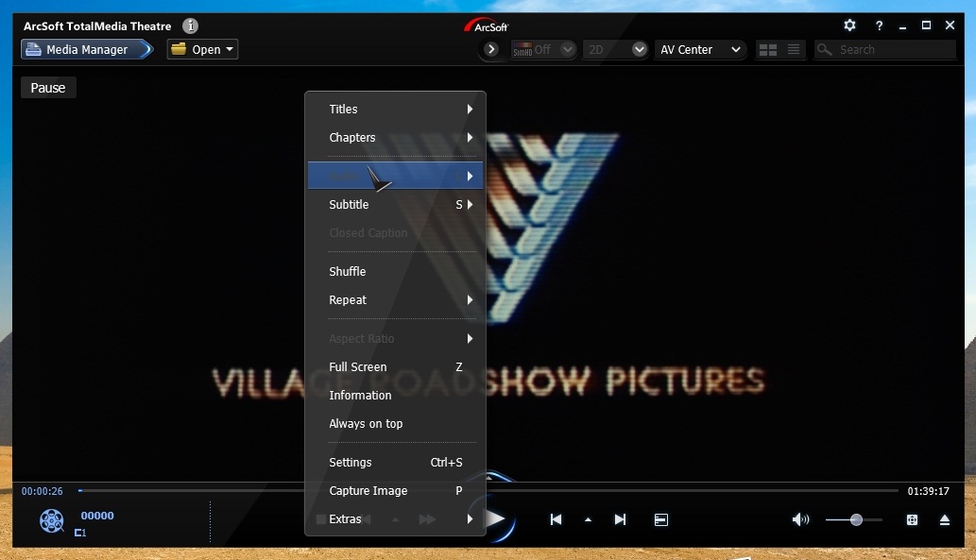Image resolution: width=976 pixels, height=560 pixels.
Task: Click the film reel icon
Action: pyautogui.click(x=52, y=520)
